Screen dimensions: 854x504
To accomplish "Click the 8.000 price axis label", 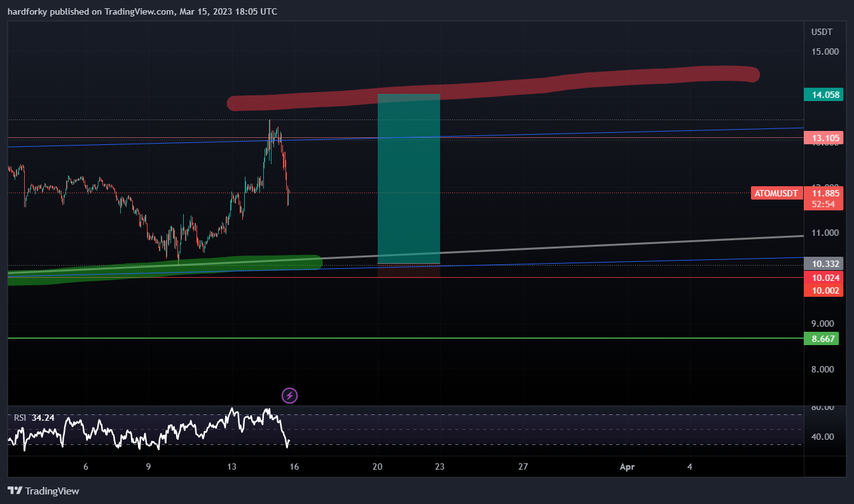I will [823, 369].
